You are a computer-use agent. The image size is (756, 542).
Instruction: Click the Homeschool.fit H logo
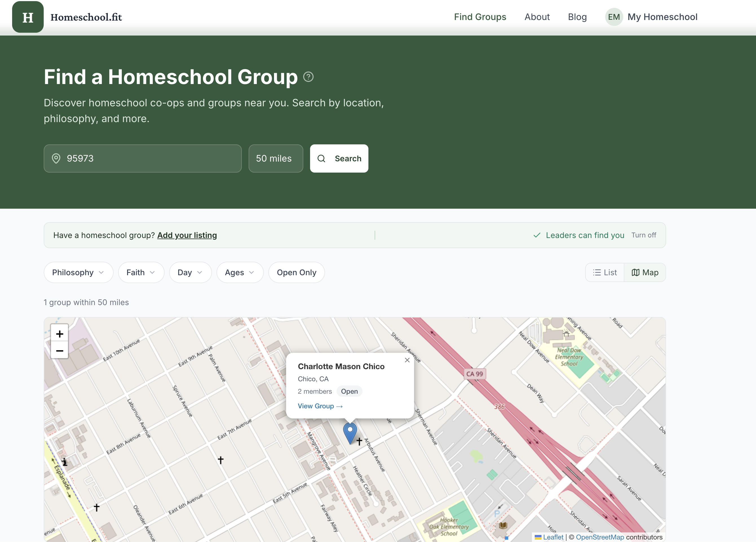[x=28, y=17]
